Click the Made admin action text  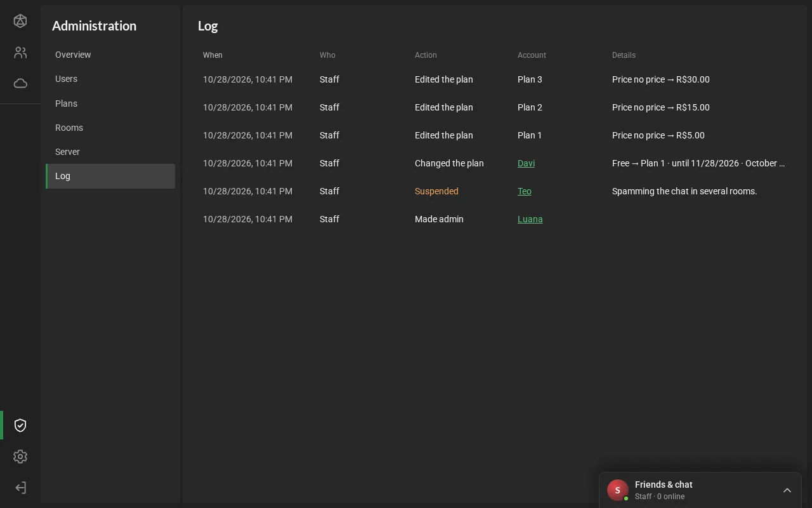[439, 219]
